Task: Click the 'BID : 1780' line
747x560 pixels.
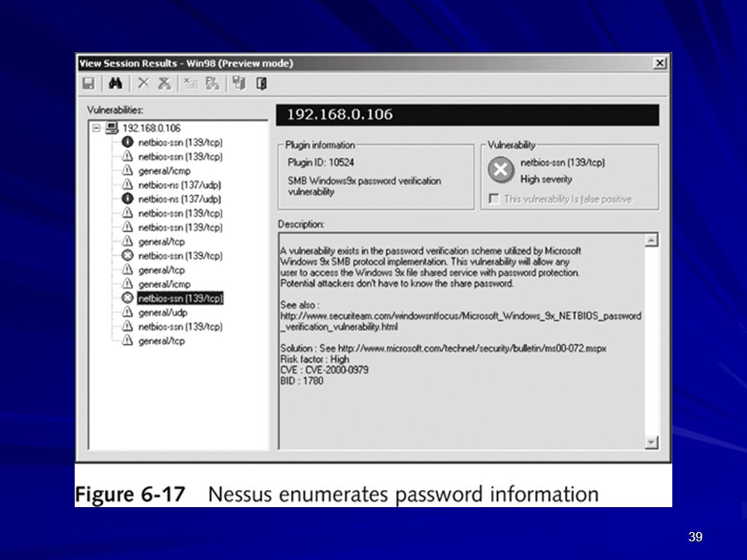Action: 302,381
